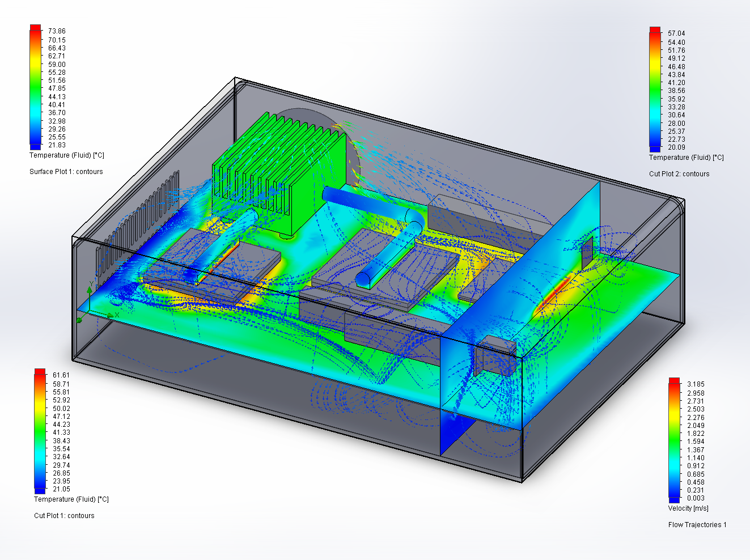The width and height of the screenshot is (750, 560).
Task: Select the "Cut Plot 1: contours" label
Action: point(64,516)
